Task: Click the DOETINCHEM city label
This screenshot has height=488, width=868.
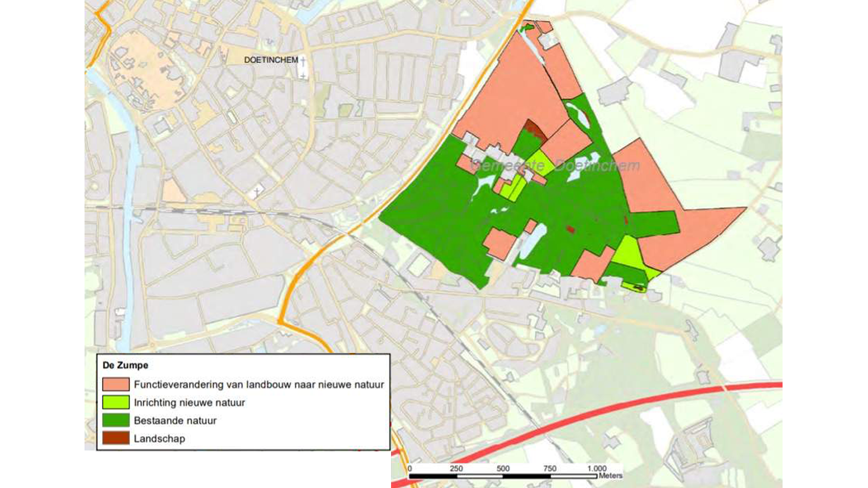Action: click(271, 60)
